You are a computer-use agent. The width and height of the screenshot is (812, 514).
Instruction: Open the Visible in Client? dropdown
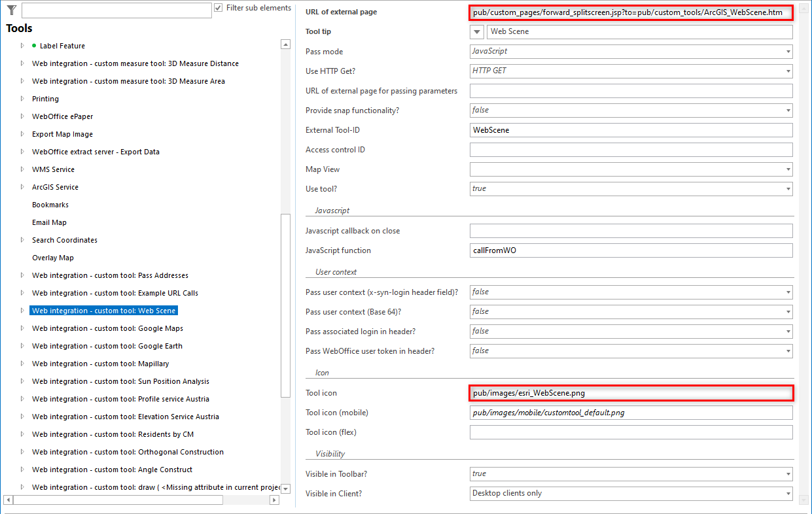(x=786, y=493)
